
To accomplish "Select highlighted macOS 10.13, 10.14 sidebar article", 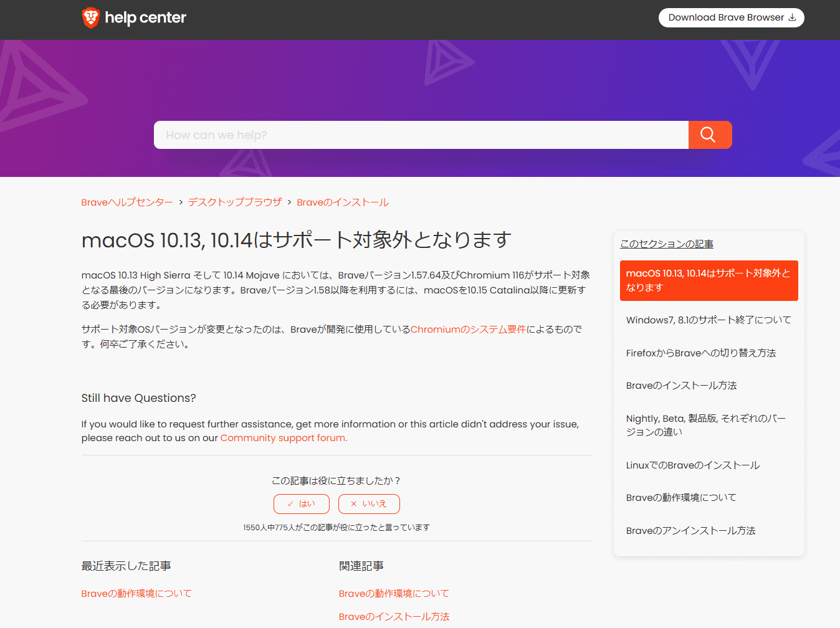I will pyautogui.click(x=709, y=280).
